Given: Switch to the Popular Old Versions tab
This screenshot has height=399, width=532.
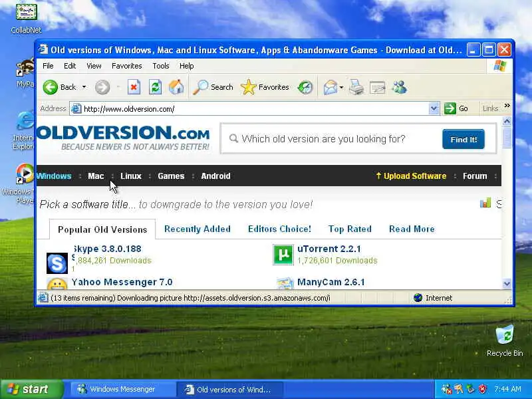Looking at the screenshot, I should [102, 229].
